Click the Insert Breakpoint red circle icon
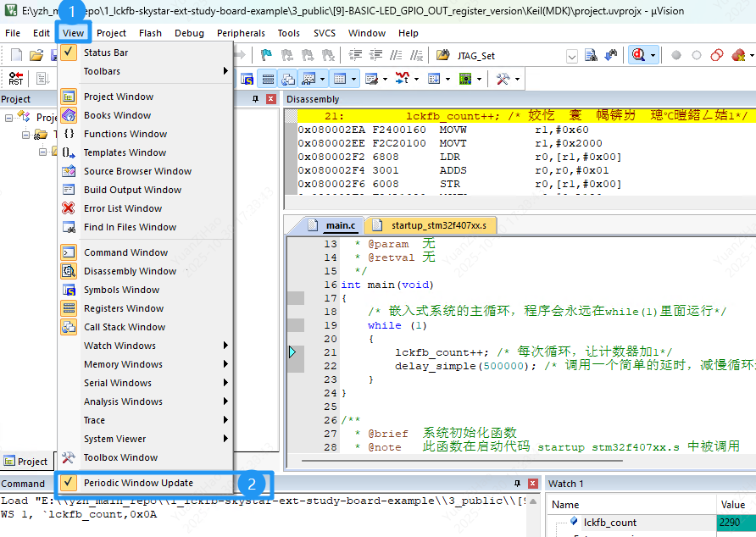This screenshot has height=537, width=756. 676,55
